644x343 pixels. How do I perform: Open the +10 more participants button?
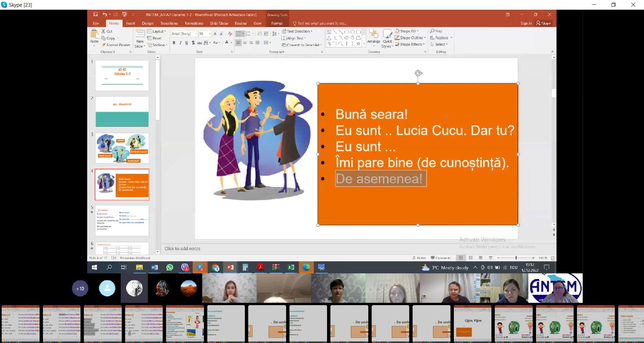pos(80,288)
